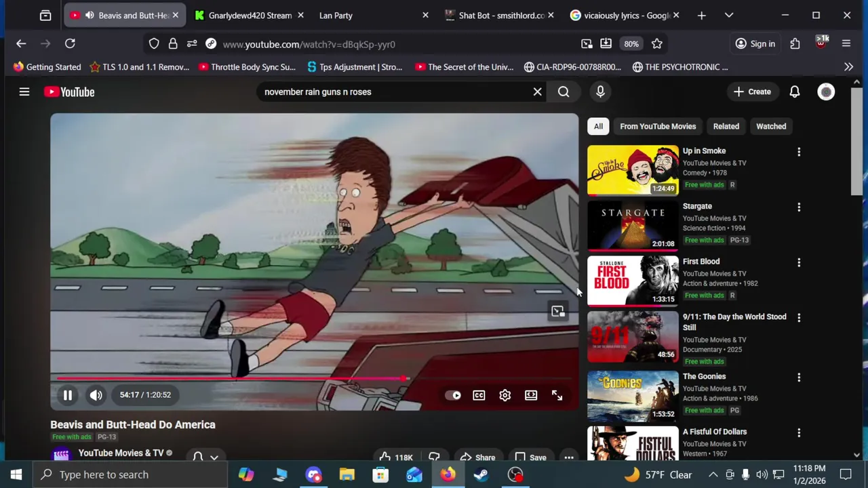Open more options for Up in Smoke
Image resolution: width=868 pixels, height=488 pixels.
(x=799, y=152)
